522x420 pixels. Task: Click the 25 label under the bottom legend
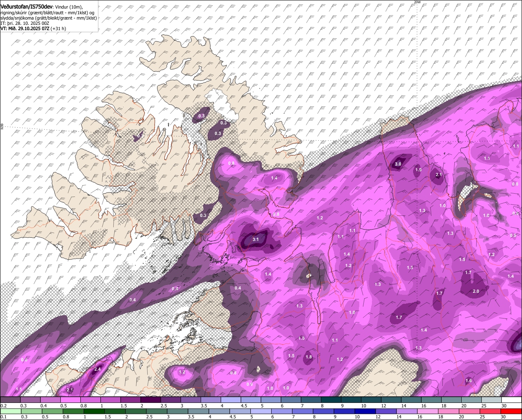tap(482, 417)
